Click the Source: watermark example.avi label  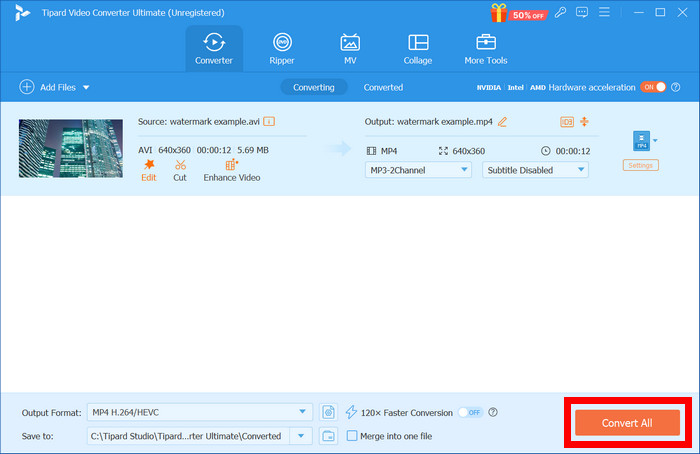[199, 121]
